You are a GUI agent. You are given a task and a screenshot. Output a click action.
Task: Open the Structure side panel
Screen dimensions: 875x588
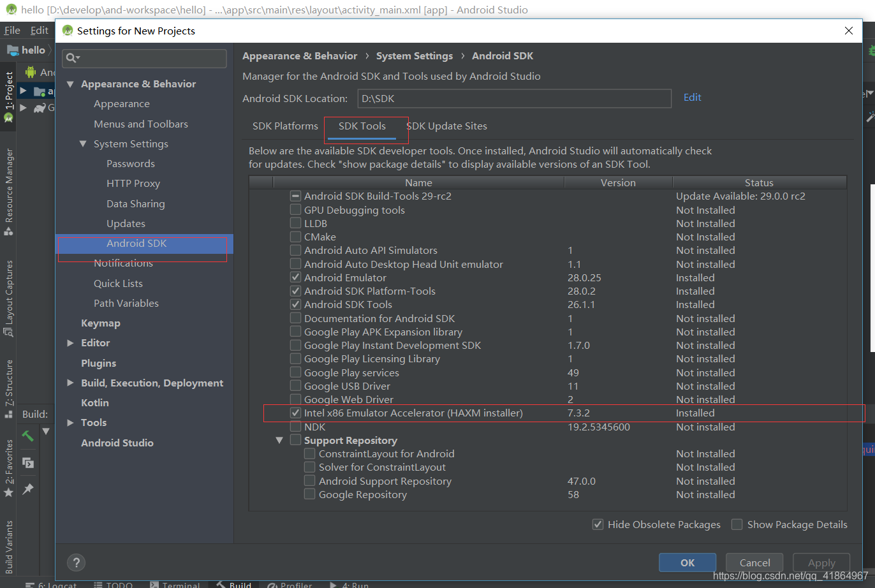(8, 388)
